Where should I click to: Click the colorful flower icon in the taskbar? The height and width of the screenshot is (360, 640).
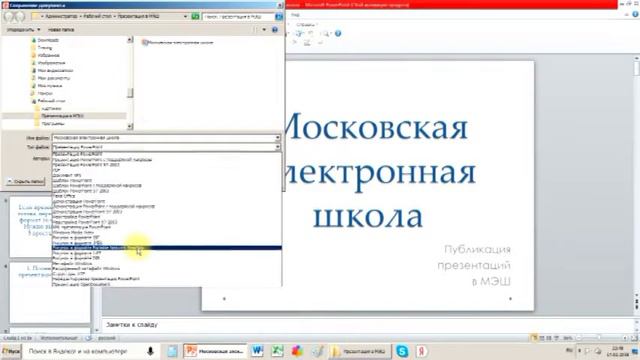[297, 351]
